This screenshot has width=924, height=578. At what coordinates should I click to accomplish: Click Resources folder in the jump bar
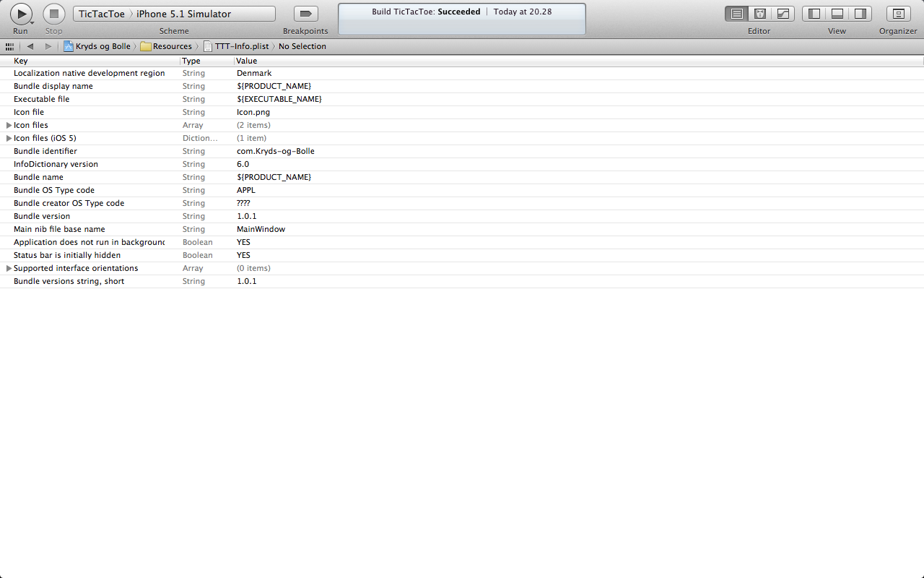pyautogui.click(x=172, y=46)
